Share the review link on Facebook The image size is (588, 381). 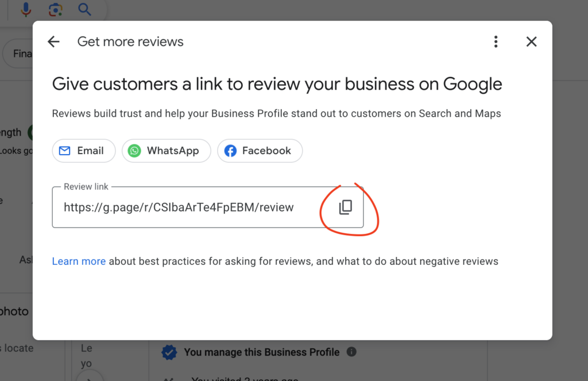pos(260,151)
